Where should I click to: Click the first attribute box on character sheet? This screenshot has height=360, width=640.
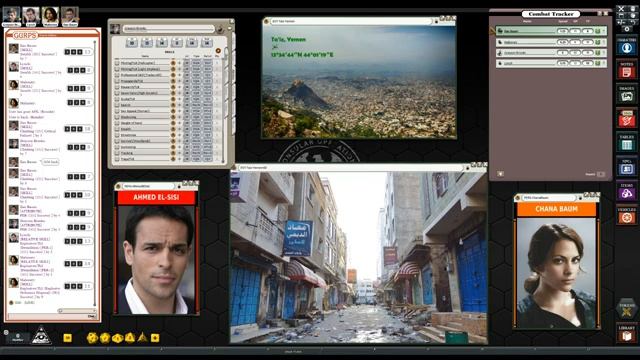[131, 42]
